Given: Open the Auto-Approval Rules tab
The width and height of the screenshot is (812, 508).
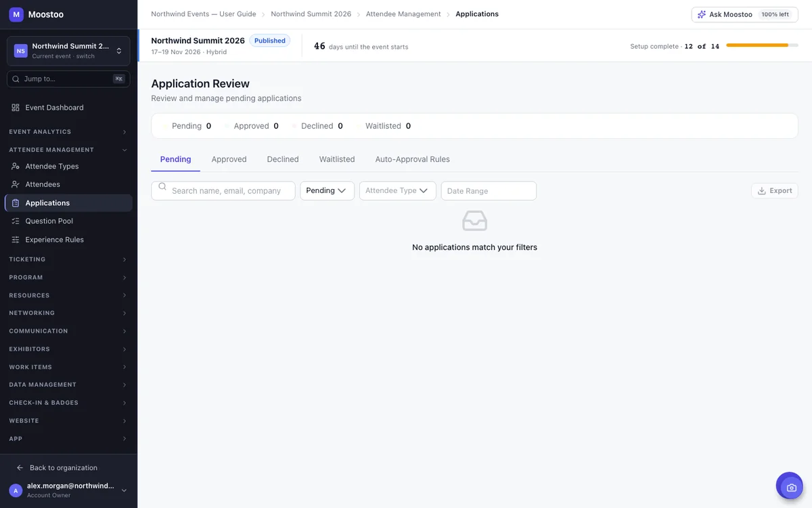Looking at the screenshot, I should coord(413,159).
